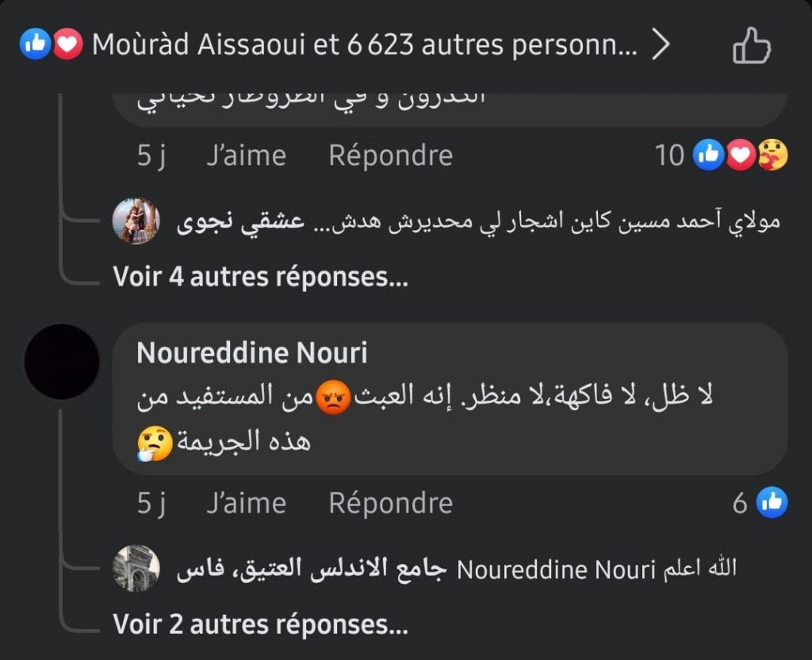Like Noureddine Nouri's comment with J'aime
Image resolution: width=812 pixels, height=660 pixels.
click(x=246, y=503)
